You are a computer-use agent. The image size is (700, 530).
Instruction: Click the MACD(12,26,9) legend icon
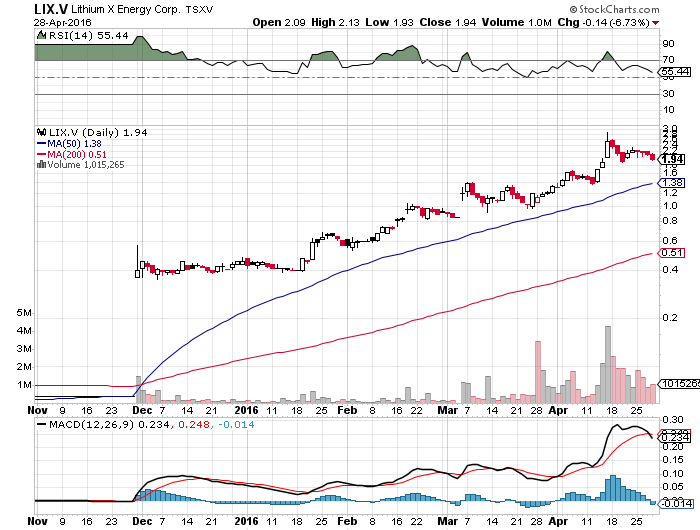pos(39,423)
